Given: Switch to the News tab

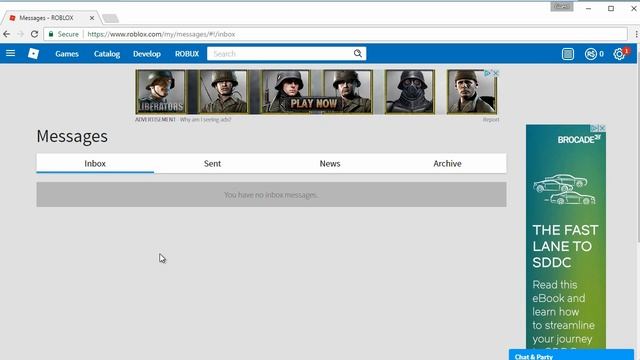Looking at the screenshot, I should pyautogui.click(x=330, y=163).
